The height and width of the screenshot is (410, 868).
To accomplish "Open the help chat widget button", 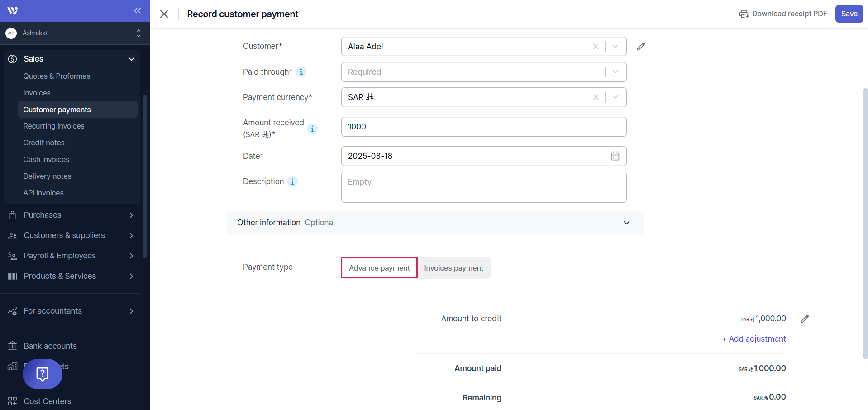I will (43, 374).
